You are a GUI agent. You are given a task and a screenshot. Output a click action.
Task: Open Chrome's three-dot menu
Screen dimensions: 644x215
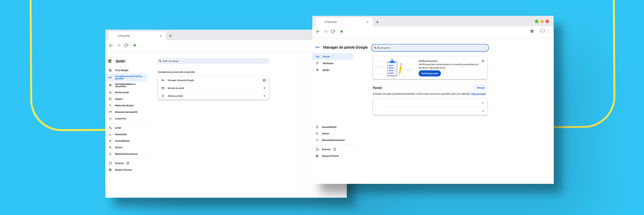point(548,31)
